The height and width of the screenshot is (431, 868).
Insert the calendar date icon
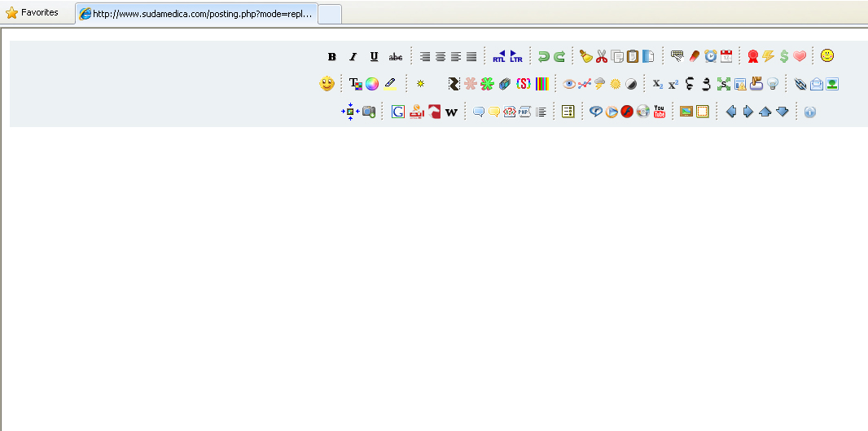726,56
